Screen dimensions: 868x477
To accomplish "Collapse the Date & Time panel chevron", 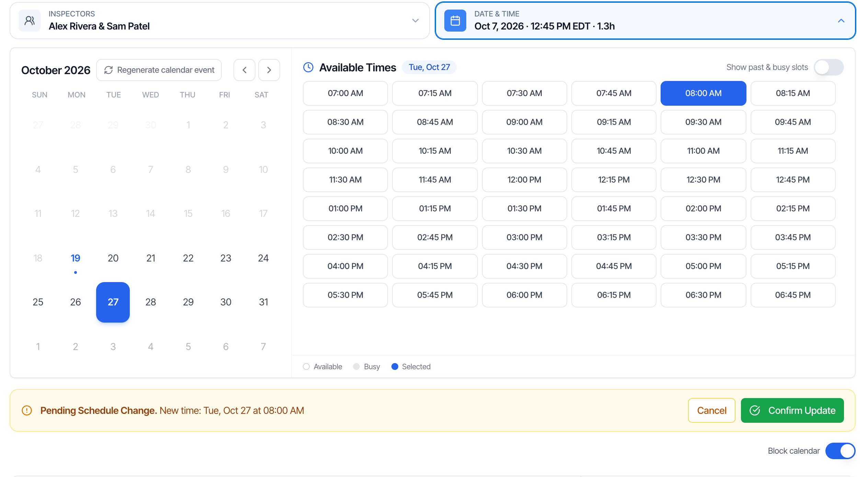I will pyautogui.click(x=841, y=21).
